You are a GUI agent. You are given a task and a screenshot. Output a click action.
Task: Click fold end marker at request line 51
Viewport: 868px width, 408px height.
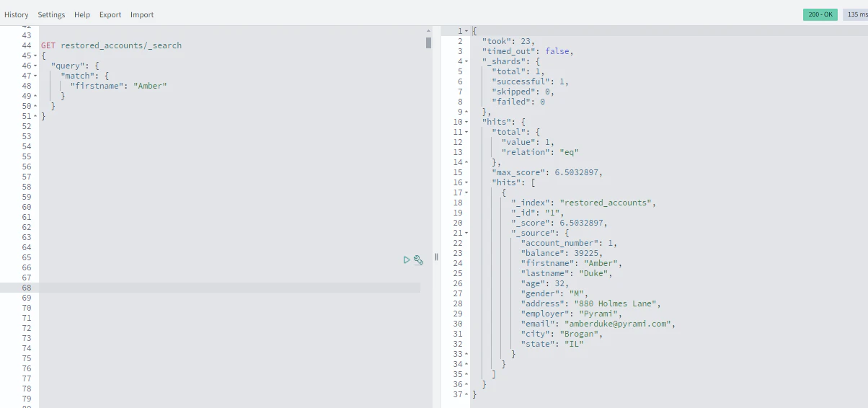pos(35,116)
